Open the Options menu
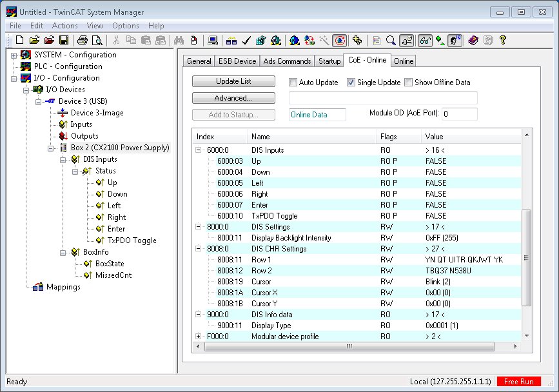Viewport: 559px width, 392px height. tap(126, 26)
